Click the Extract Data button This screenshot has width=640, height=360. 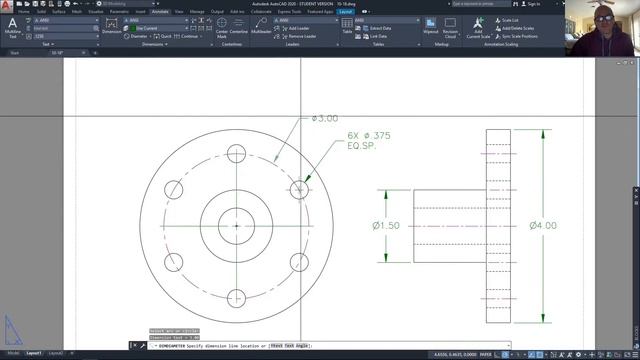[377, 28]
